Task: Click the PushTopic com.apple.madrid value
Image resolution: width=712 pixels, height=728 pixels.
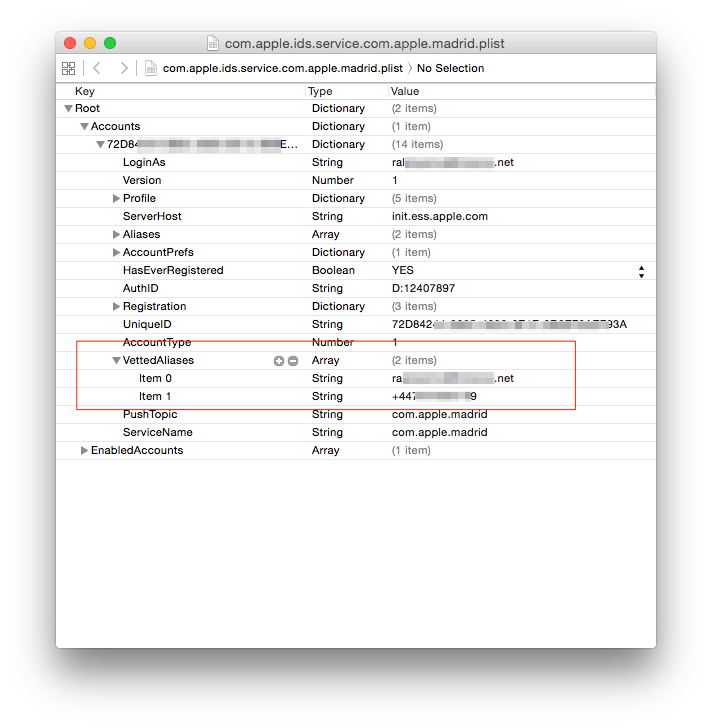Action: (x=440, y=414)
